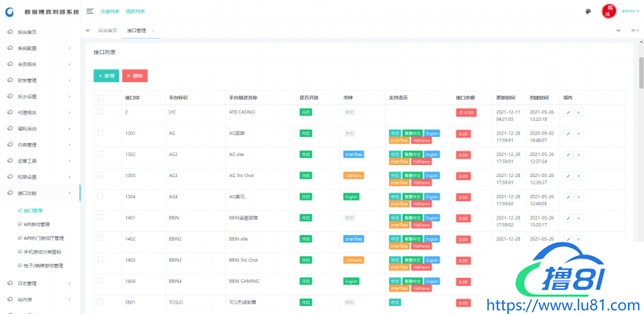The width and height of the screenshot is (644, 314).
Task: Click the green 新增 add button
Action: point(106,76)
